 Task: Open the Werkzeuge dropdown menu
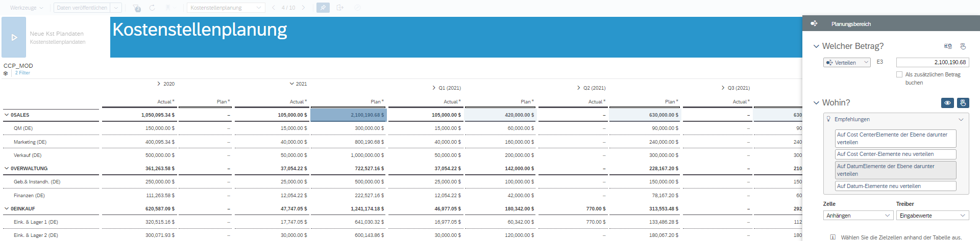click(27, 8)
